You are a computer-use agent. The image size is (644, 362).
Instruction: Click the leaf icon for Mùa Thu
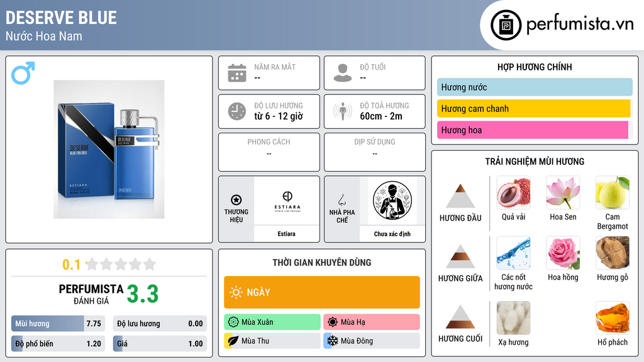point(233,341)
